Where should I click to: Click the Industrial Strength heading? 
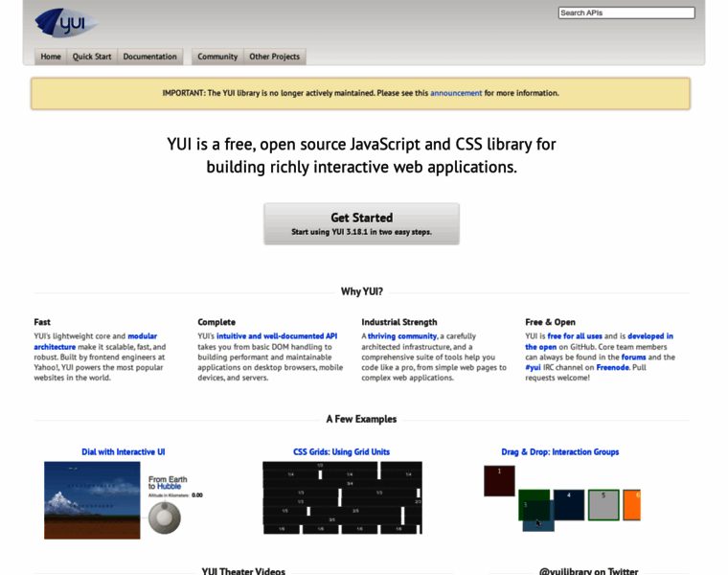click(x=399, y=322)
